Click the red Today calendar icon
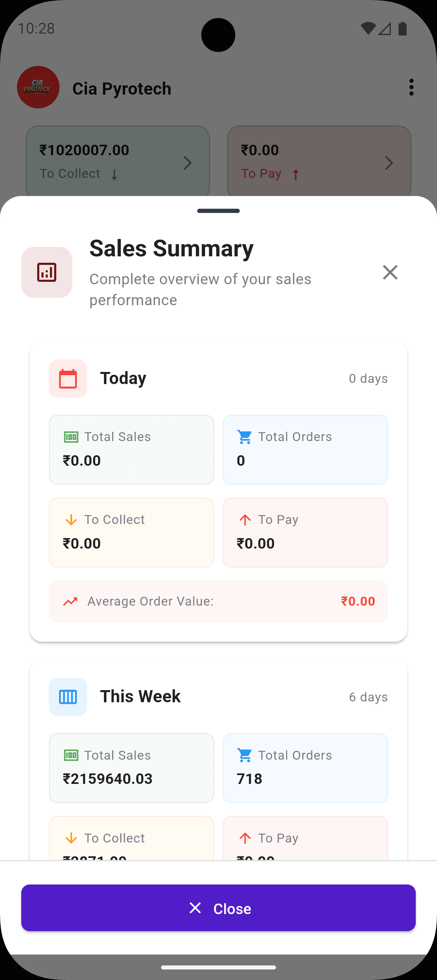Image resolution: width=437 pixels, height=980 pixels. (68, 379)
